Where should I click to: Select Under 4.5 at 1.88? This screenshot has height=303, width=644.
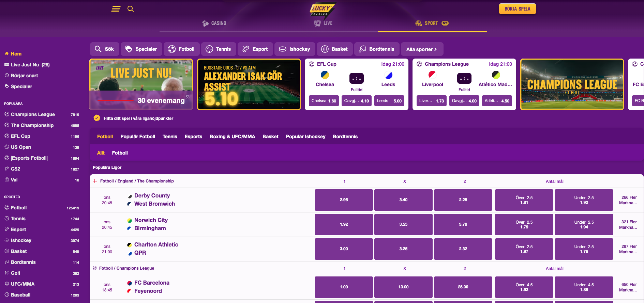click(584, 287)
